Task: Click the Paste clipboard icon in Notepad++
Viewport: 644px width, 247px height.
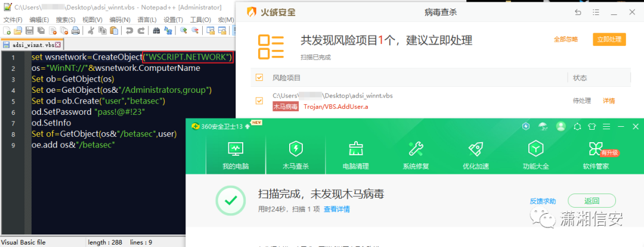Action: pyautogui.click(x=114, y=30)
